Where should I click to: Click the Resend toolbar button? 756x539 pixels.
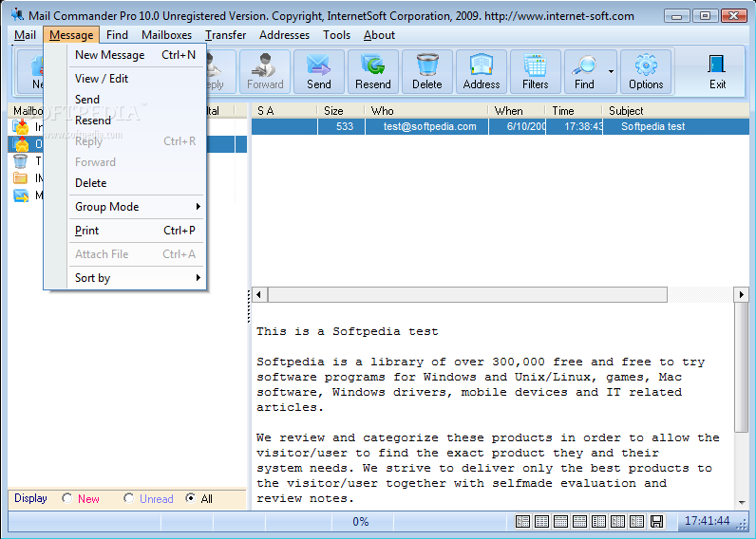[372, 71]
